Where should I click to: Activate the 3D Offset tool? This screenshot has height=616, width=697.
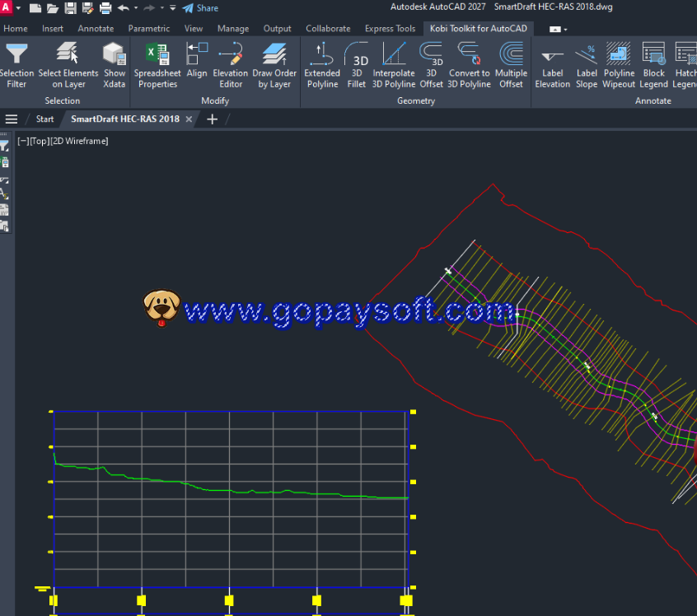click(x=431, y=65)
